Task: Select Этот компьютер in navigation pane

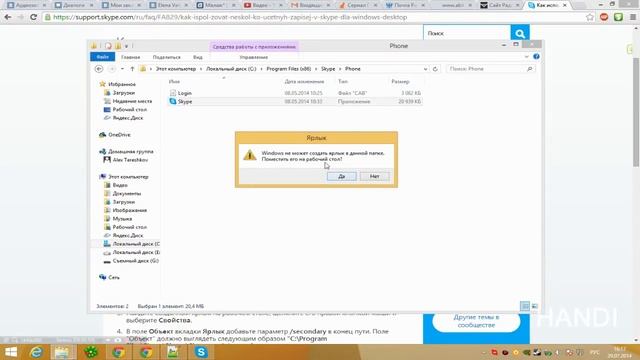Action: [x=128, y=177]
